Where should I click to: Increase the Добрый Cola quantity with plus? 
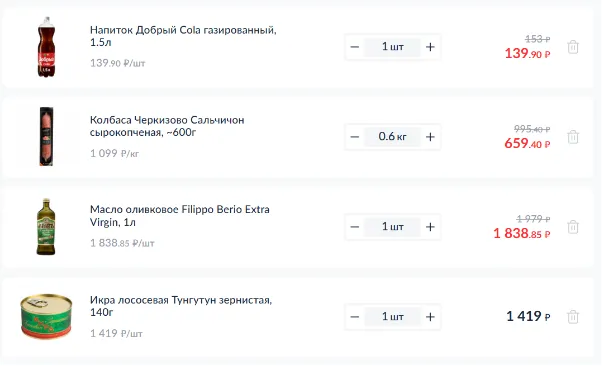coord(430,47)
